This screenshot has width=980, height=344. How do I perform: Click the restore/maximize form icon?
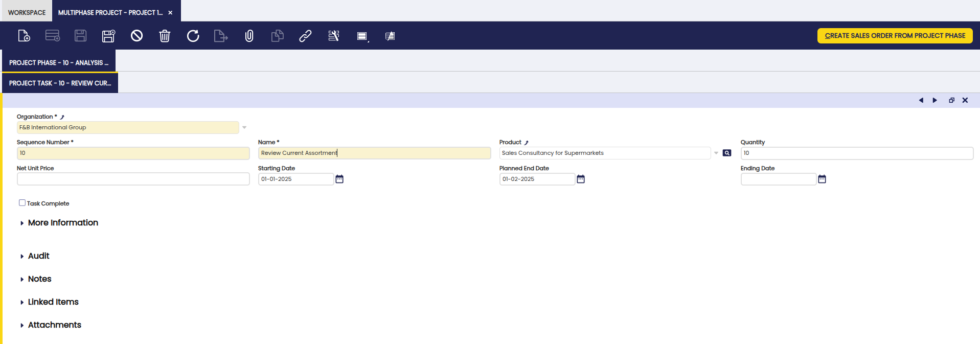[x=951, y=100]
